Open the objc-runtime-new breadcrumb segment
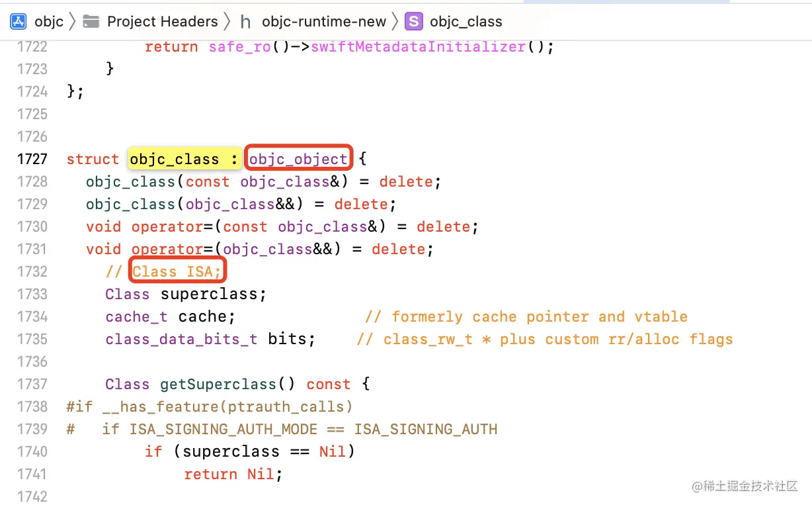 [323, 22]
